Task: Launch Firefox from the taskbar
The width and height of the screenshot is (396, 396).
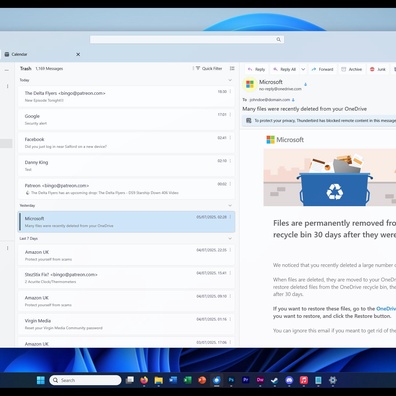Action: pyautogui.click(x=144, y=380)
